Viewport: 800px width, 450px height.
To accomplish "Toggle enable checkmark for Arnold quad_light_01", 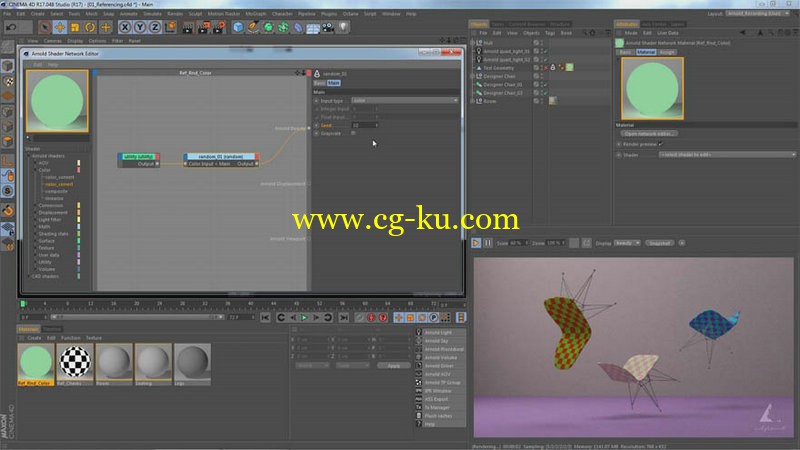I will [545, 51].
